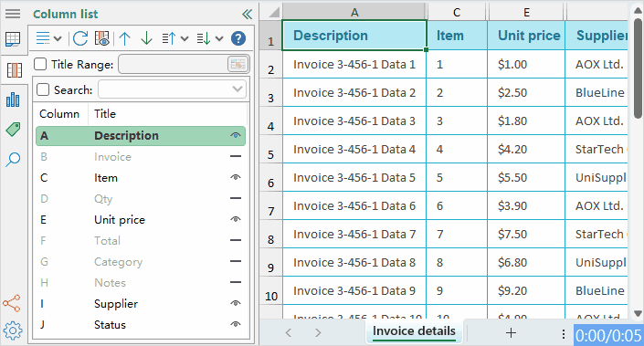Image resolution: width=644 pixels, height=346 pixels.
Task: Select row 5 header
Action: [x=270, y=150]
